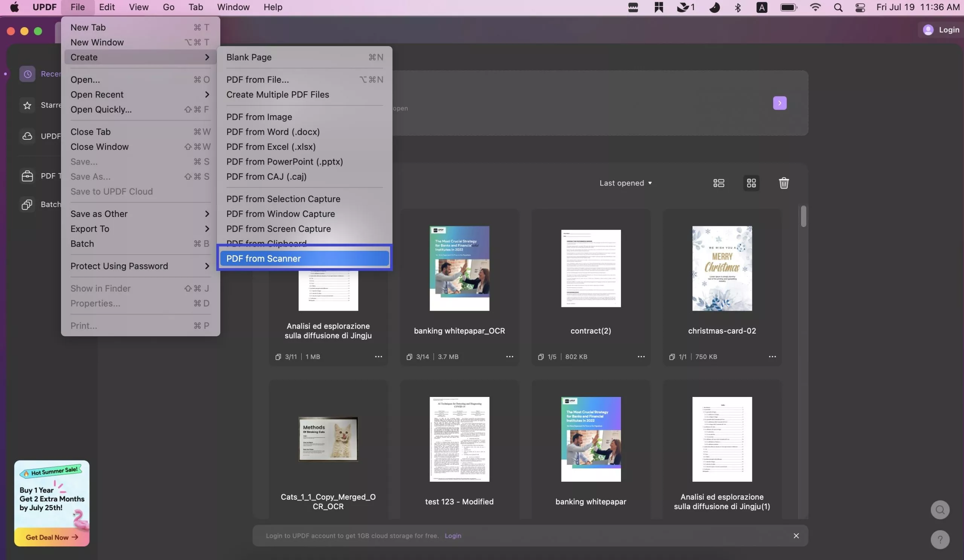Expand the Create submenu arrow
964x560 pixels.
tap(207, 56)
